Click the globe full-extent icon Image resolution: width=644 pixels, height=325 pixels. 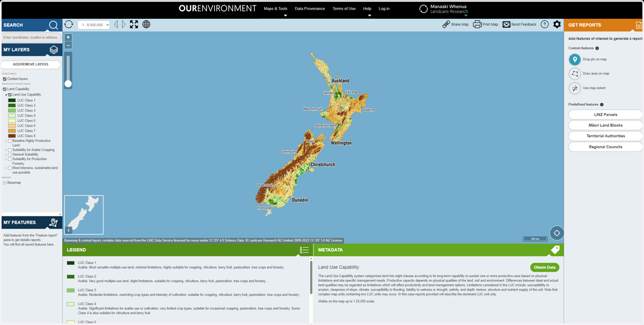(146, 24)
